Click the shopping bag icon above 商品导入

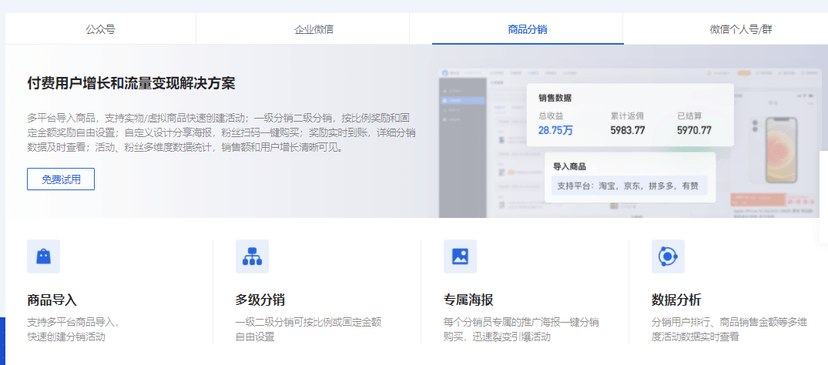(43, 256)
